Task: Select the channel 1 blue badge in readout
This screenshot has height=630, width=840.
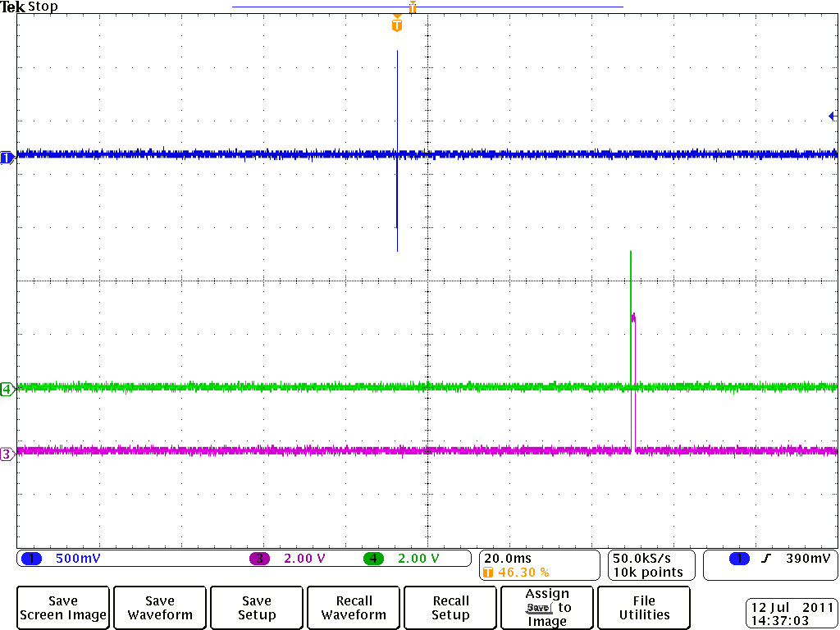Action: point(32,559)
